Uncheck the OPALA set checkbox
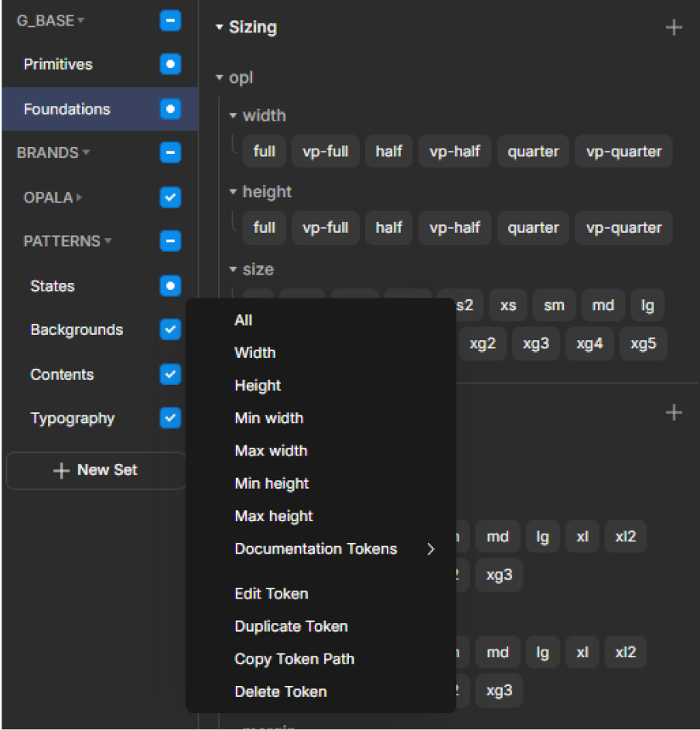The width and height of the screenshot is (700, 730). coord(170,198)
